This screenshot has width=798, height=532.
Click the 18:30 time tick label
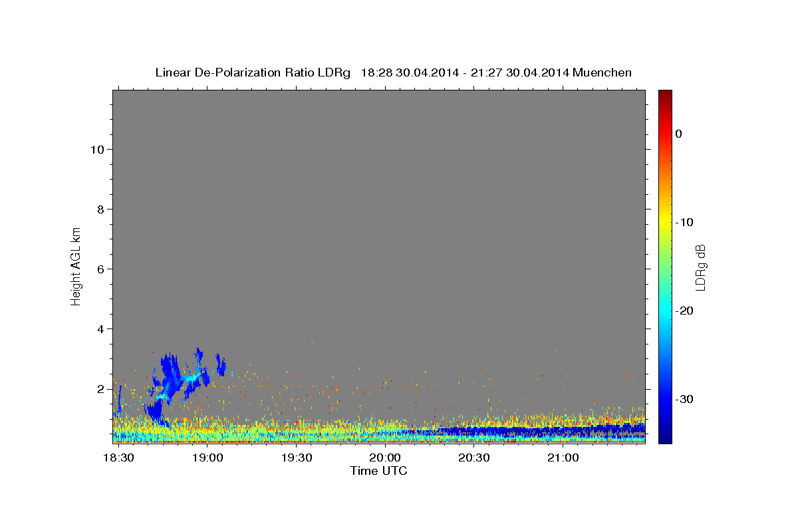119,458
